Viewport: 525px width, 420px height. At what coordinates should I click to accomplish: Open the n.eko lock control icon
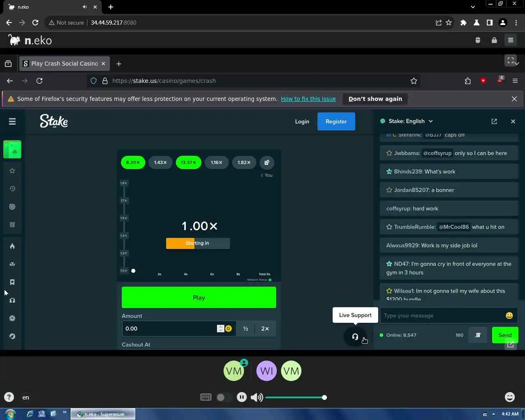point(494,40)
